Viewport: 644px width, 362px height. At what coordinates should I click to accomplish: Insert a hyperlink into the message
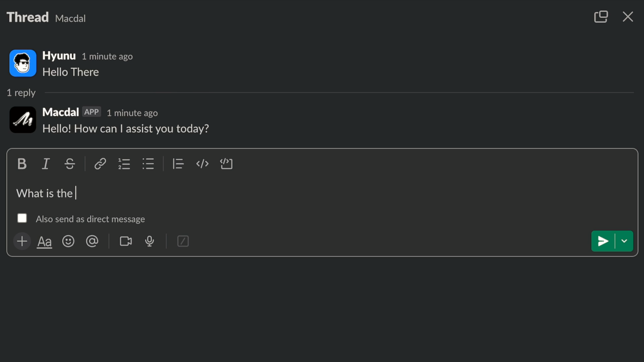coord(100,164)
